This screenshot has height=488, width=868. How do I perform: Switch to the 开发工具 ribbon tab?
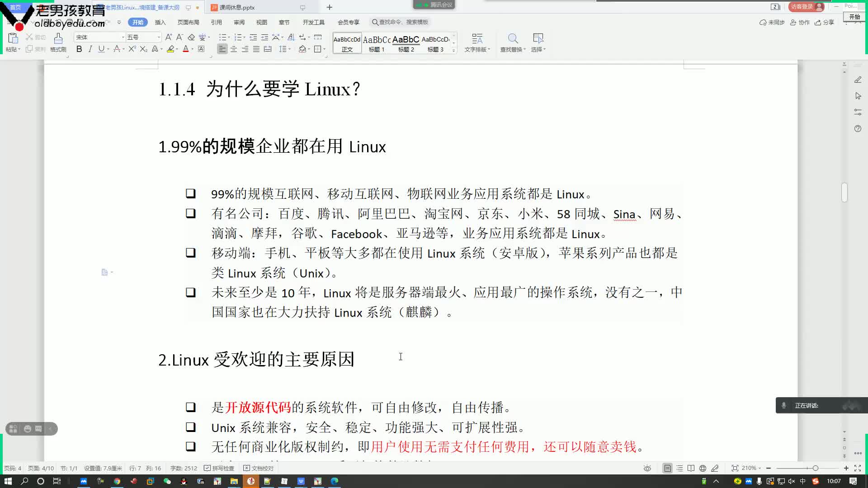pos(313,22)
